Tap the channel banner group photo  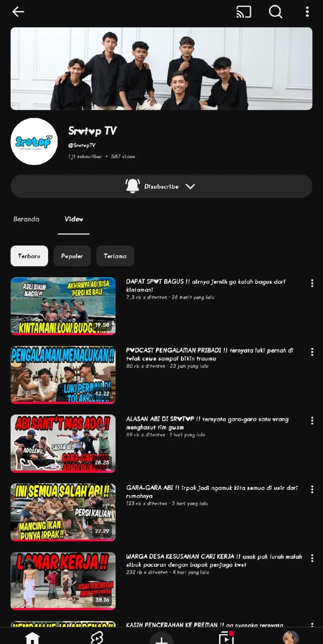(x=161, y=69)
